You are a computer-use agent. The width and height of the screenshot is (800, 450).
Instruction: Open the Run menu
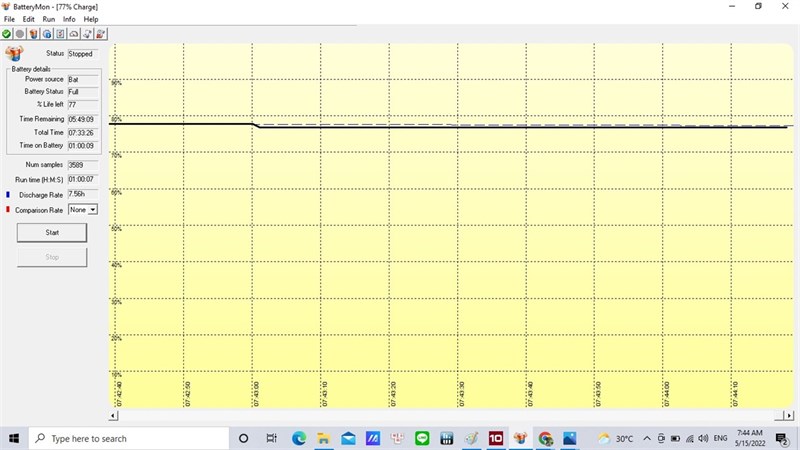point(48,19)
